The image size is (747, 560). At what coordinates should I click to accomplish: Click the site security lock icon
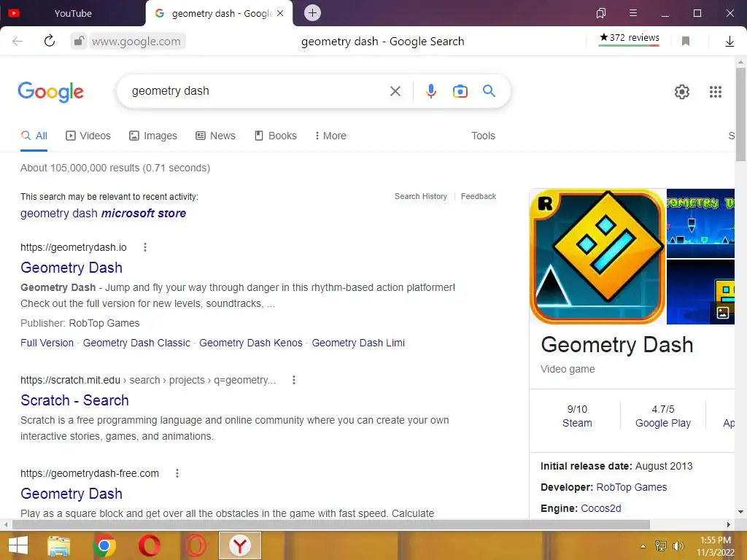[x=79, y=42]
